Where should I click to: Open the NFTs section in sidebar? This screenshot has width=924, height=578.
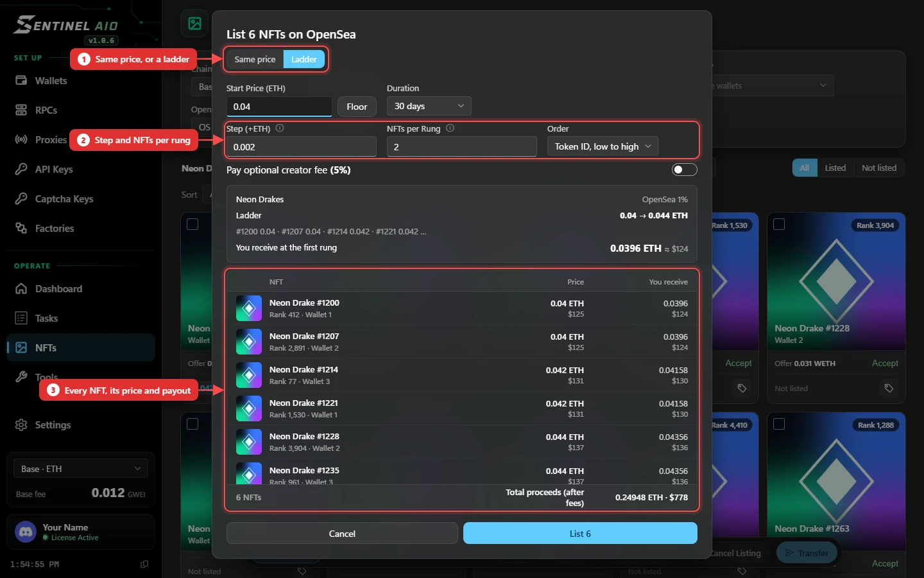click(81, 347)
